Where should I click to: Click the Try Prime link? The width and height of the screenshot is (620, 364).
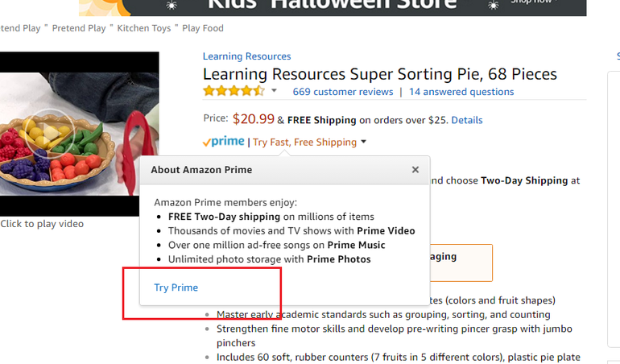pos(176,287)
